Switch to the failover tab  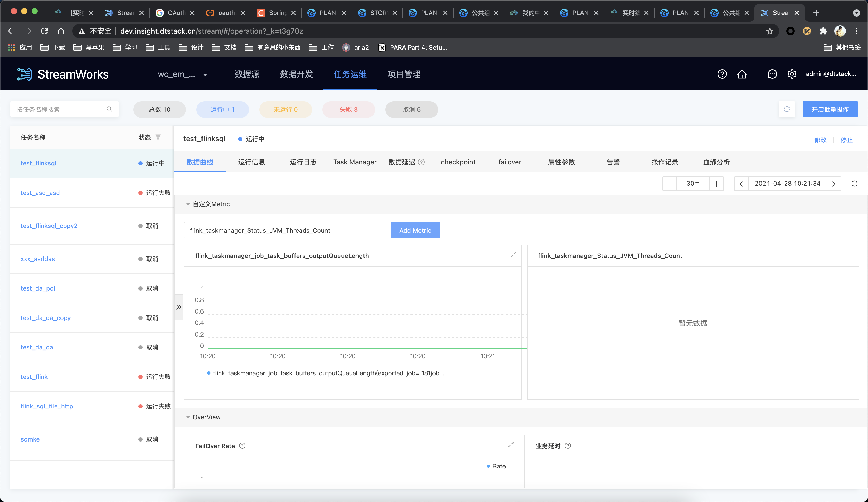pyautogui.click(x=510, y=162)
